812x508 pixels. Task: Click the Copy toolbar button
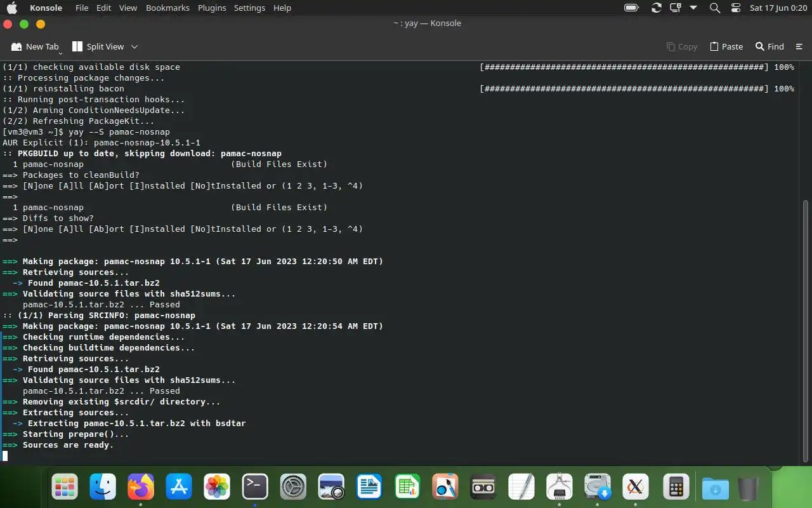pos(682,46)
